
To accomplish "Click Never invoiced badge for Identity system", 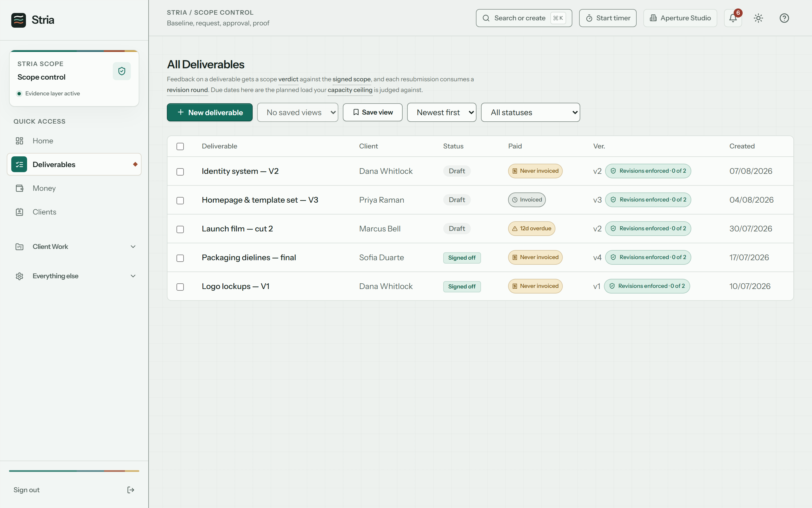I will 535,171.
